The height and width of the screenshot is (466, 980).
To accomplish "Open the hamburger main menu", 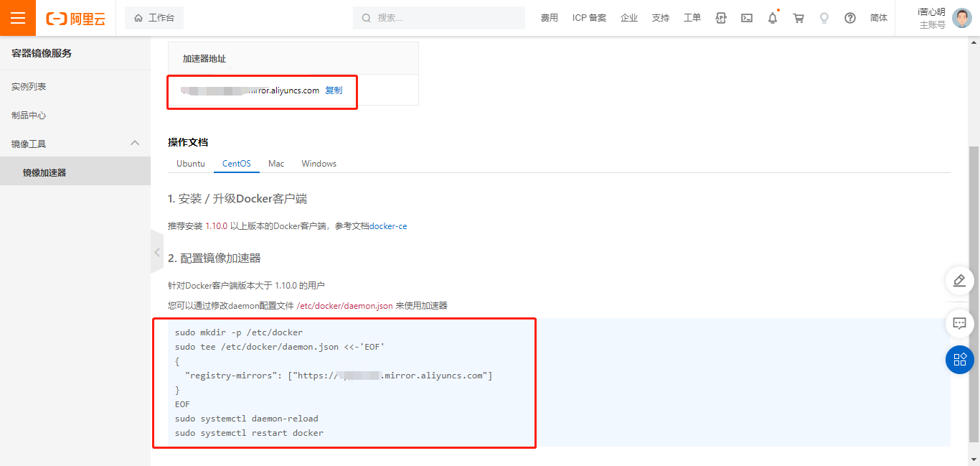I will 18,18.
